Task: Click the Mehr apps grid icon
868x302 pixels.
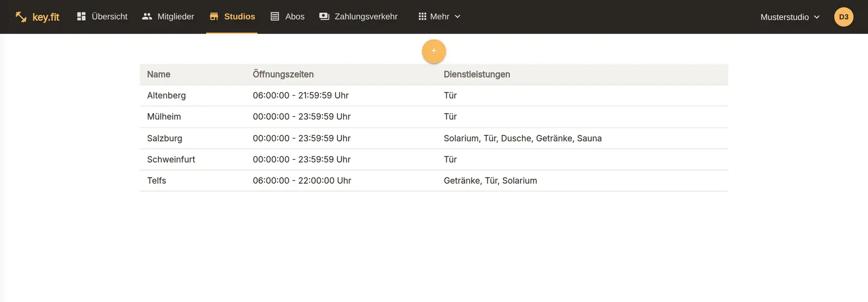Action: click(423, 16)
